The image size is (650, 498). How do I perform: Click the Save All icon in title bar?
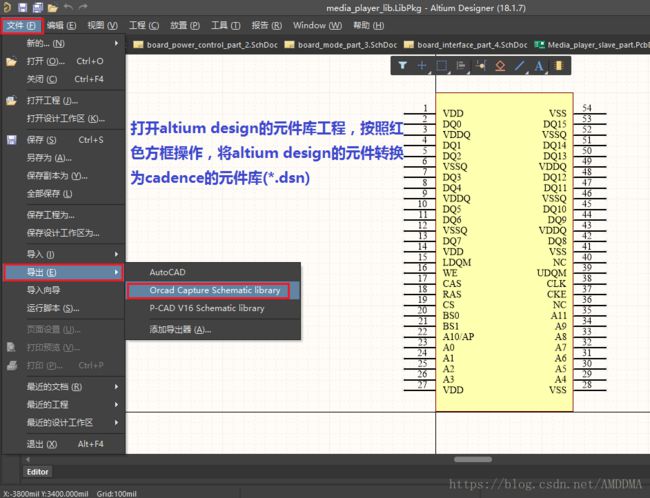pyautogui.click(x=38, y=7)
